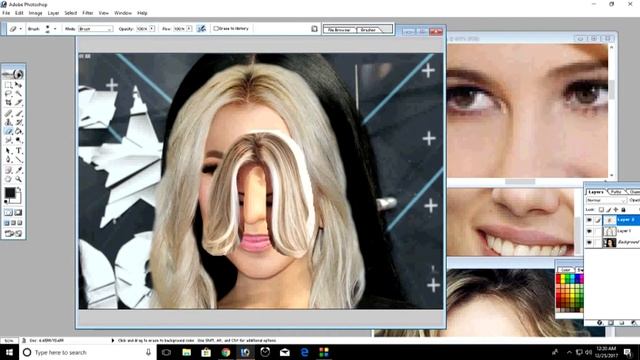640x360 pixels.
Task: Select the Type tool
Action: [18, 151]
